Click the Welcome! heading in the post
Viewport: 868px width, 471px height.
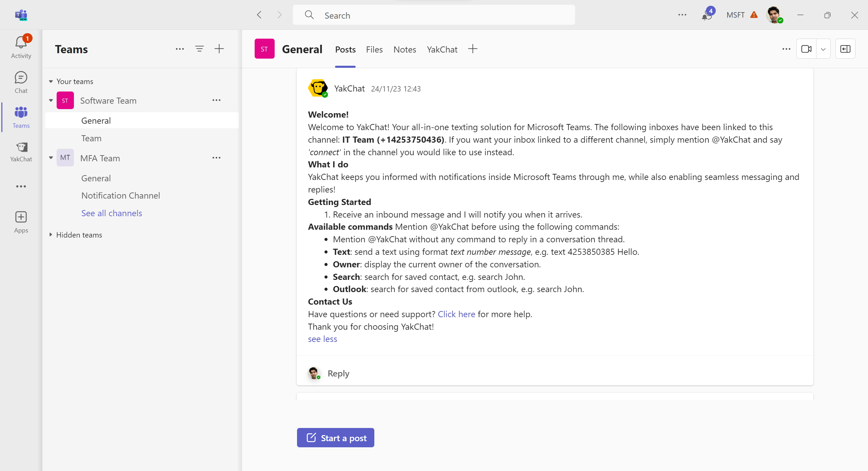click(328, 115)
